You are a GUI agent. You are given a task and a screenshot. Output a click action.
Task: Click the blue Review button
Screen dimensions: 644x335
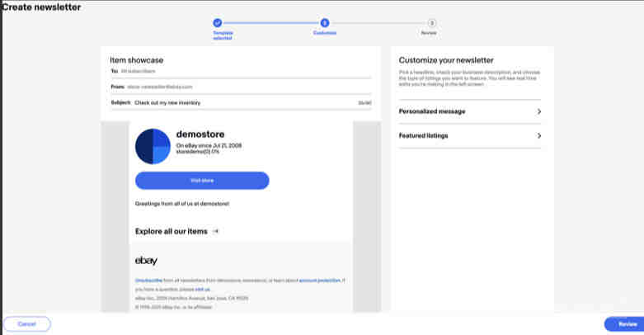click(626, 324)
